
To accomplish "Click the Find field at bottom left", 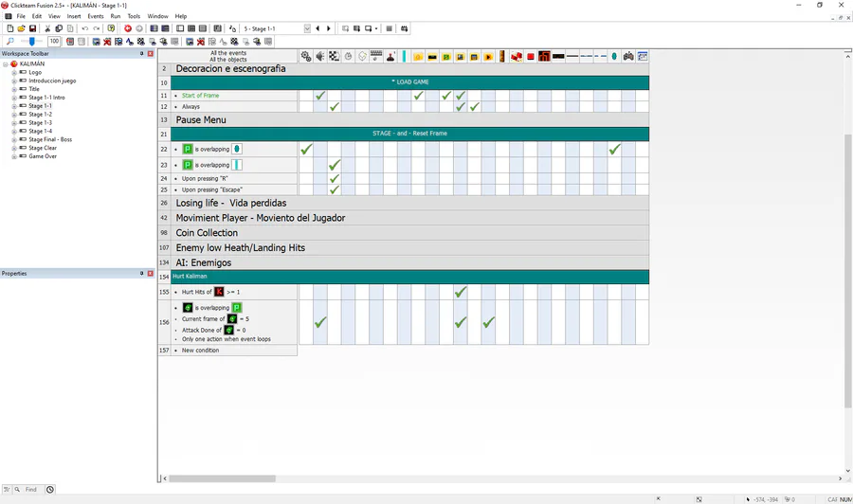I will pos(31,490).
